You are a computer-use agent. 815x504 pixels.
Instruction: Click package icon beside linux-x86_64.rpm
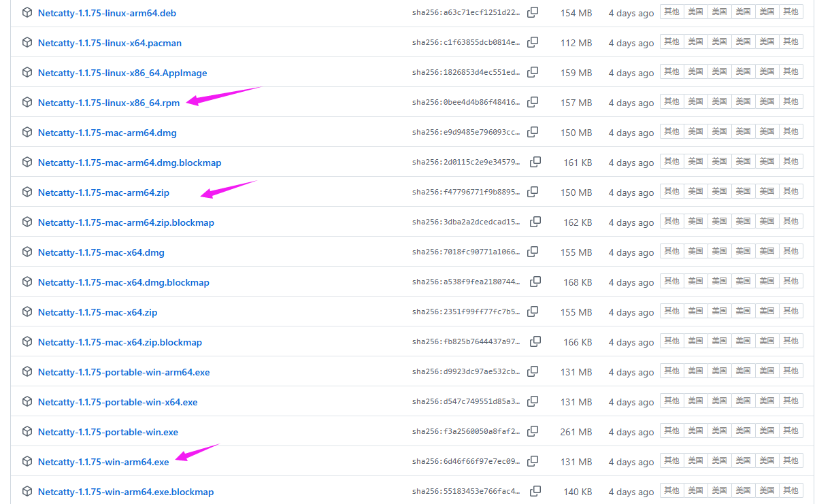point(27,102)
